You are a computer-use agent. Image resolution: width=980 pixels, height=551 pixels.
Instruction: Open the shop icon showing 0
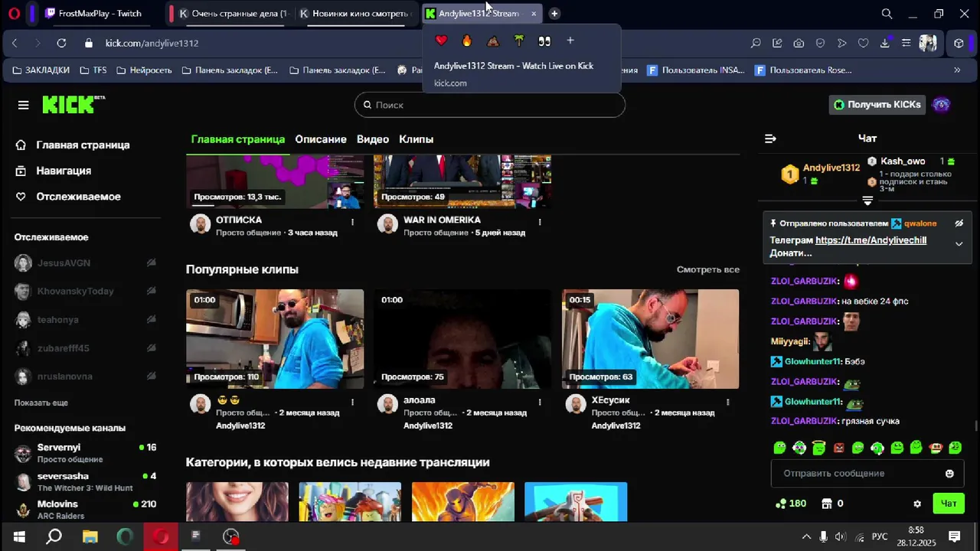[832, 504]
